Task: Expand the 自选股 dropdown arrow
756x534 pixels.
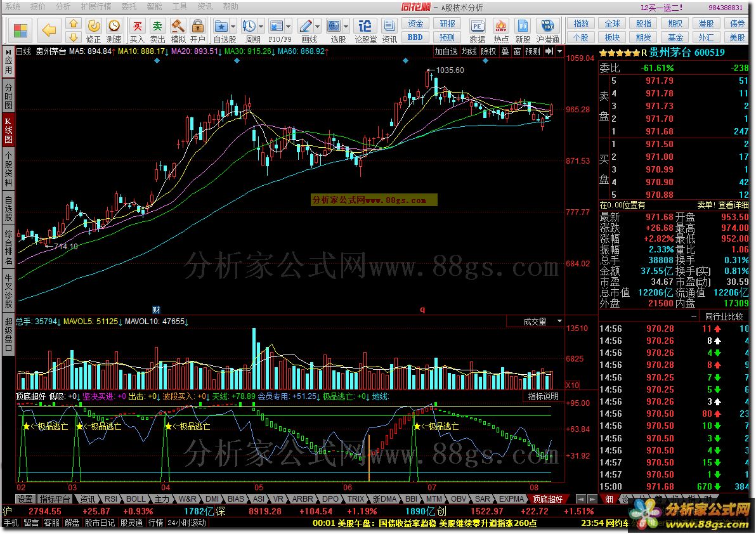Action: point(233,27)
